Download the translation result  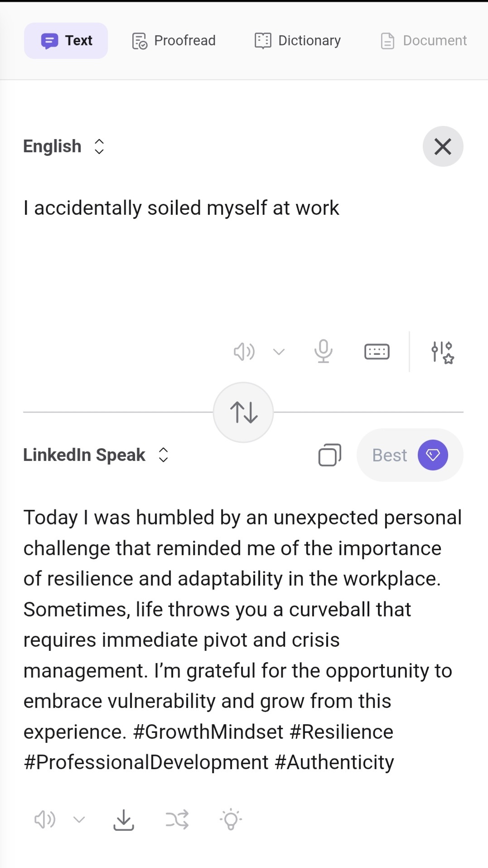[x=124, y=820]
